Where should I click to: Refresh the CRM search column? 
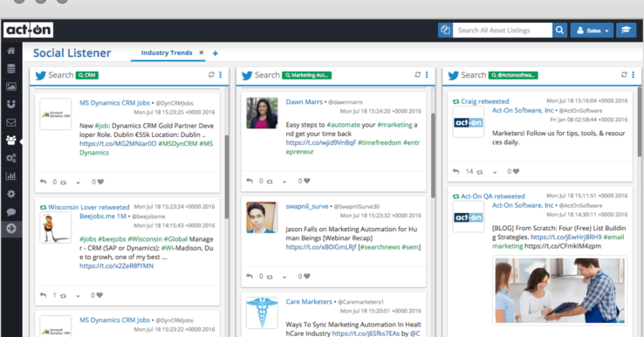(211, 75)
